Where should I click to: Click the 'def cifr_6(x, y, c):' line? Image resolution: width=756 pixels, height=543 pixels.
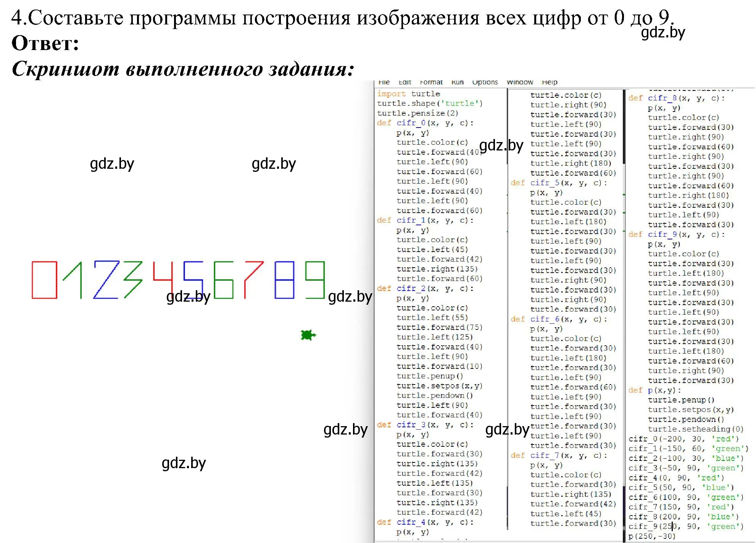(x=559, y=319)
